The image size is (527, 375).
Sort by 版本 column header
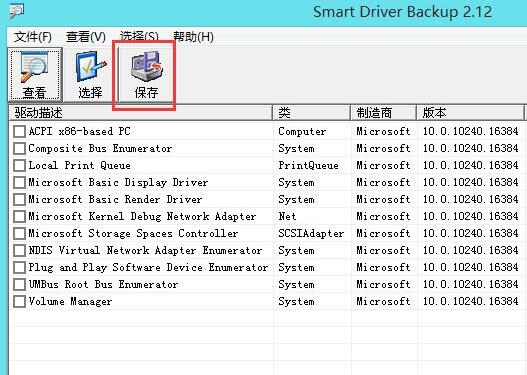(471, 113)
